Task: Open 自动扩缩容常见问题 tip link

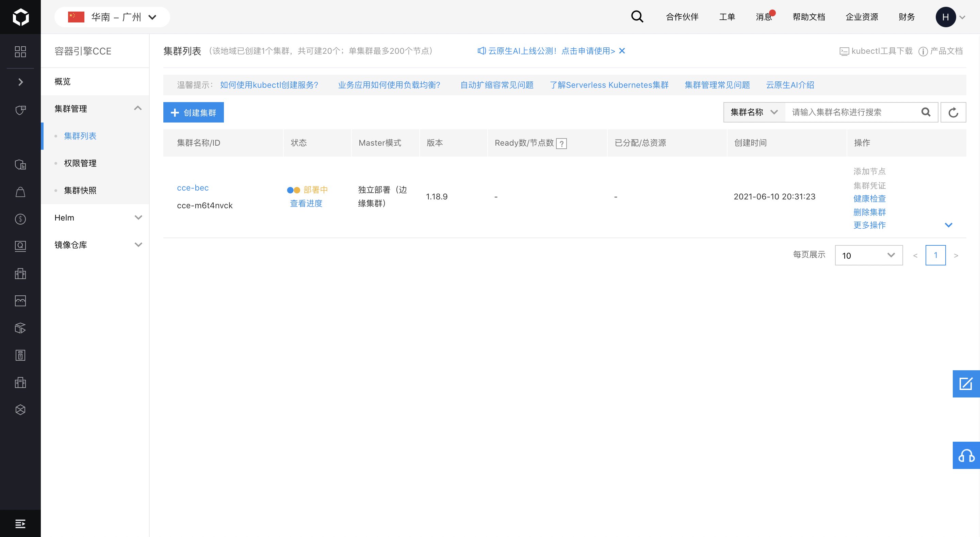Action: [497, 84]
